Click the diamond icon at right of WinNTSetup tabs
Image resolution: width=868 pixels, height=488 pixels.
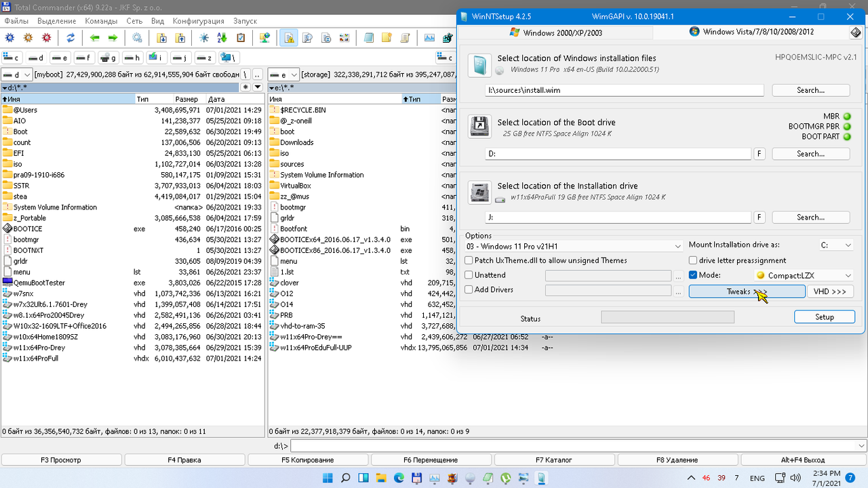click(x=856, y=32)
